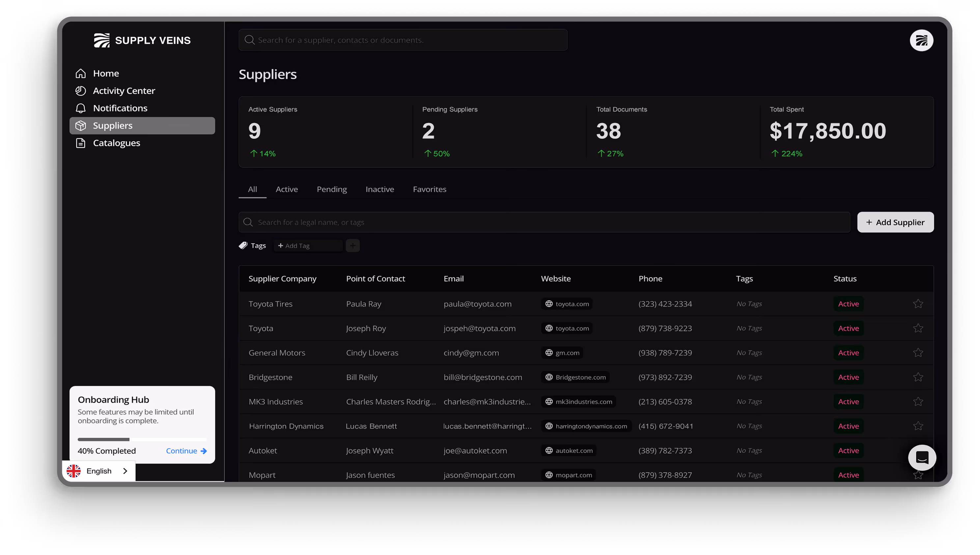Viewport: 980px width, 555px height.
Task: Click the onboarding progress bar
Action: pyautogui.click(x=142, y=439)
